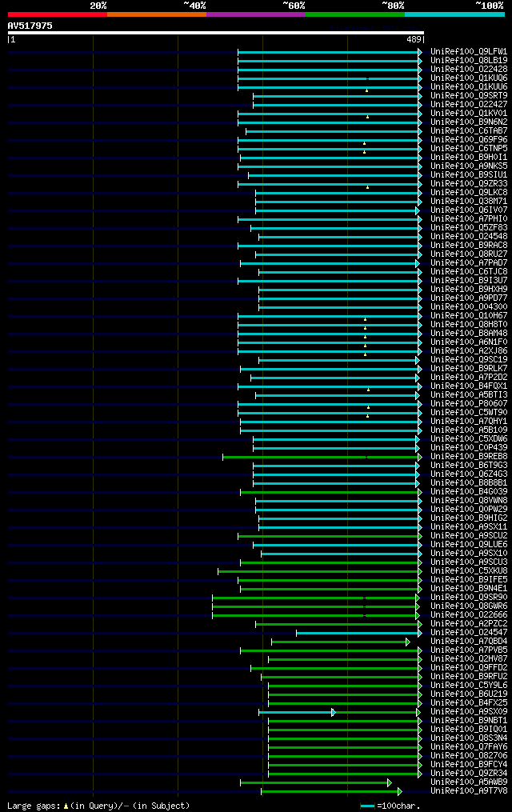Image resolution: width=512 pixels, height=812 pixels.
Task: Click the cyan ~100% legend segment
Action: coord(454,14)
